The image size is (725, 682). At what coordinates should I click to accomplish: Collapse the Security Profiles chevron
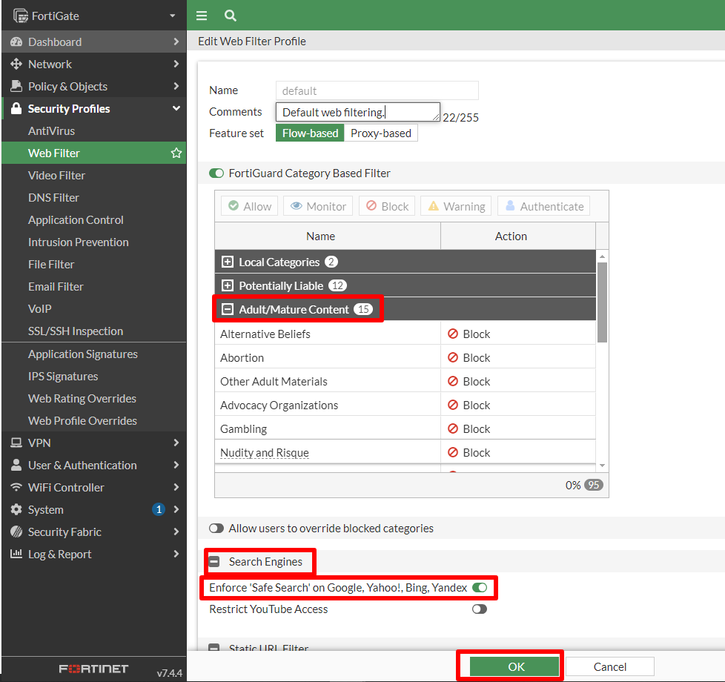[x=176, y=108]
